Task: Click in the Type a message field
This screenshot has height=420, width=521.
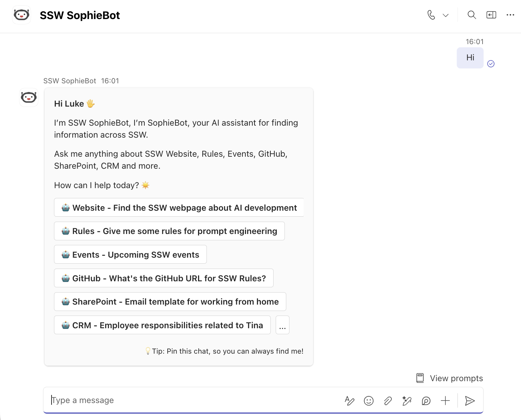Action: (x=194, y=400)
